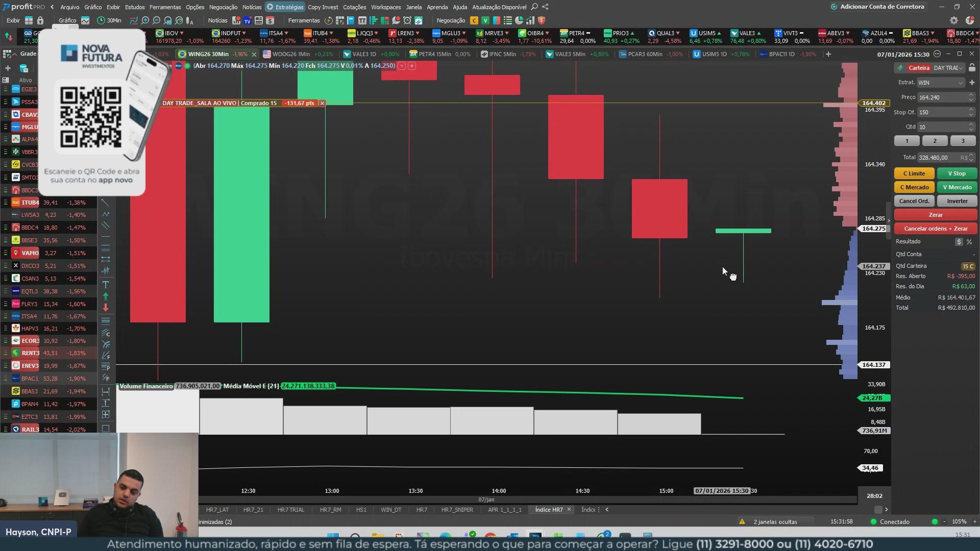Click the zoom in magnifier icon
This screenshot has height=551, width=980.
(x=145, y=21)
